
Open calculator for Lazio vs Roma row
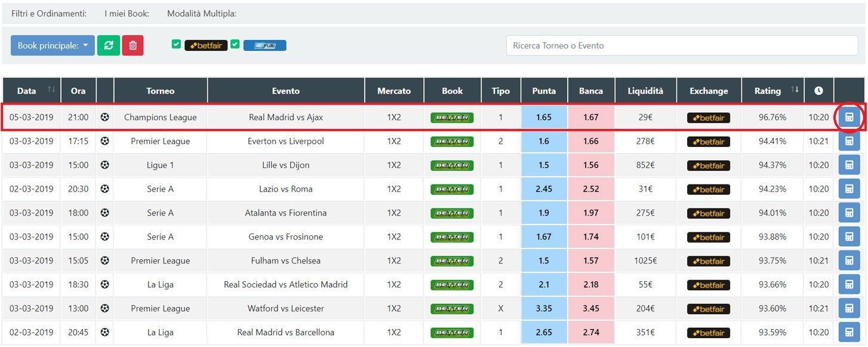click(x=849, y=189)
